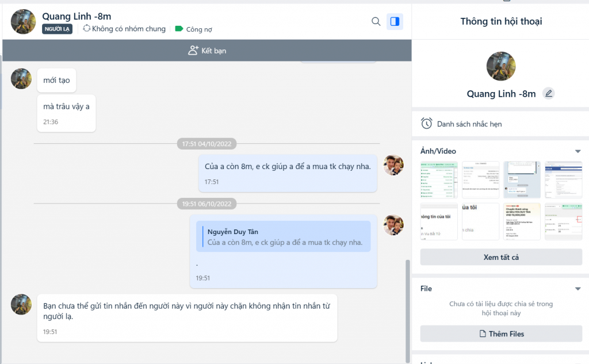Click the quoted Nguyễn Duy Tân reply
The image size is (589, 364).
coord(283,236)
